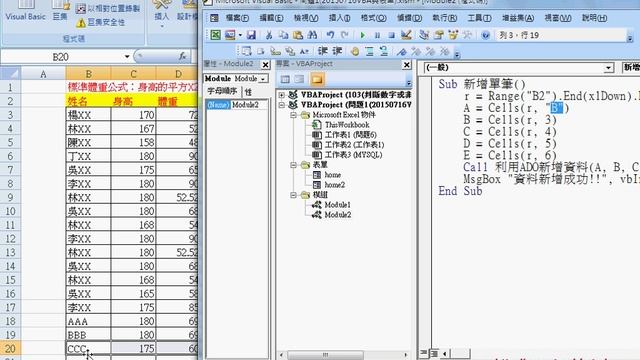The image size is (640, 360).
Task: Open Object Browser toolbar icon
Action: click(453, 35)
